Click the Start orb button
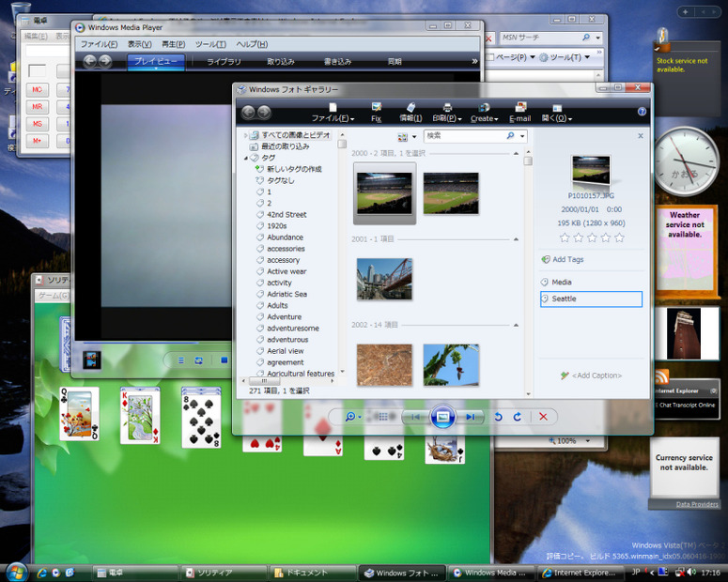This screenshot has width=728, height=582. 16,573
